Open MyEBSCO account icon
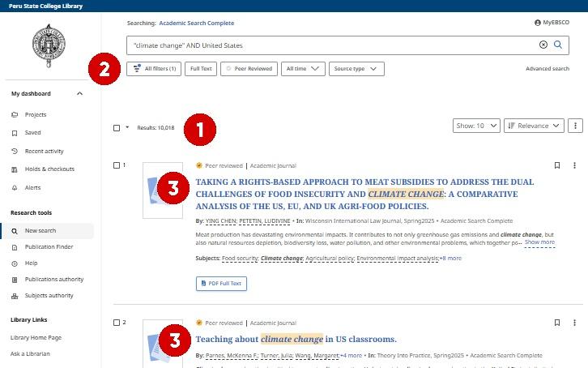The width and height of the screenshot is (588, 368). point(537,23)
